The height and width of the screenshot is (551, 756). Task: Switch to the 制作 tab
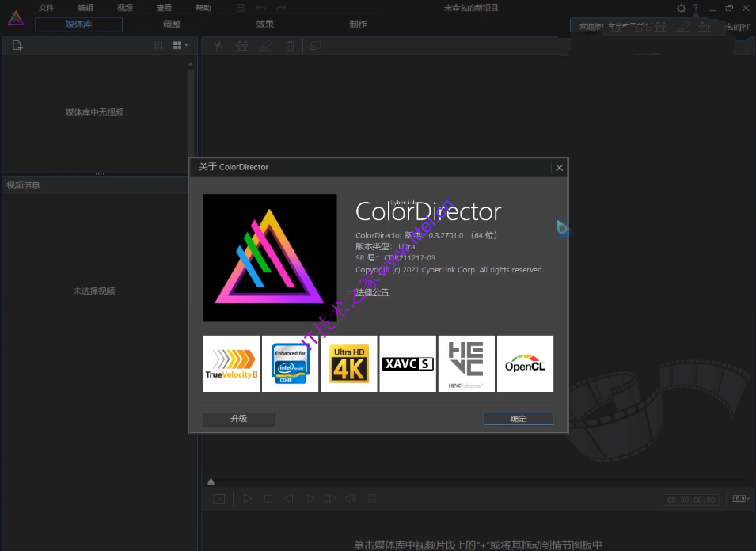pos(359,24)
